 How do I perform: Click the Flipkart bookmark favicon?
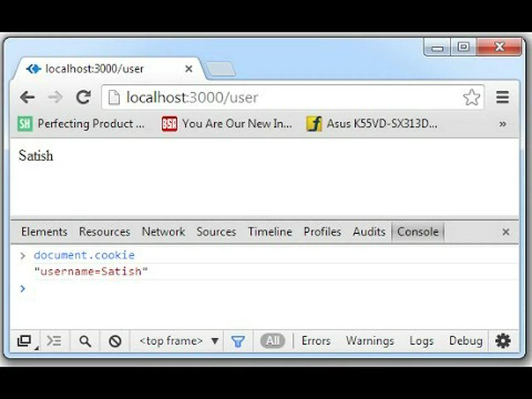click(314, 124)
